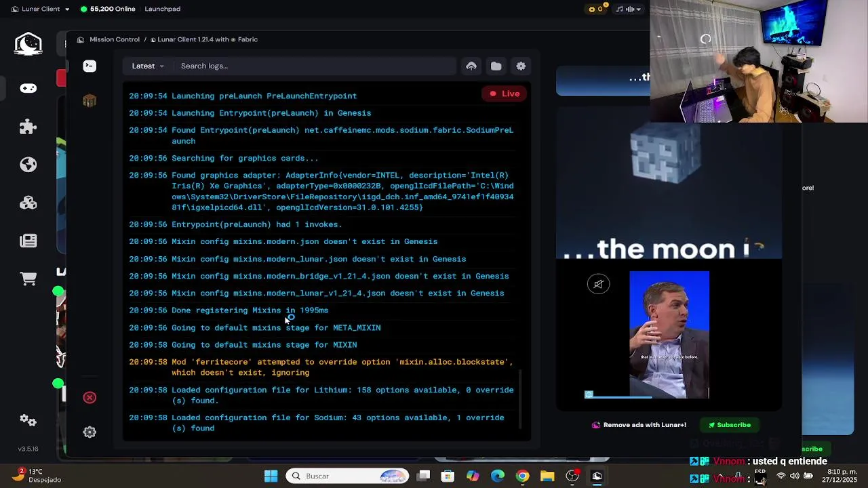Click the launcher version label v3.5.16
The image size is (868, 488).
coord(28,449)
